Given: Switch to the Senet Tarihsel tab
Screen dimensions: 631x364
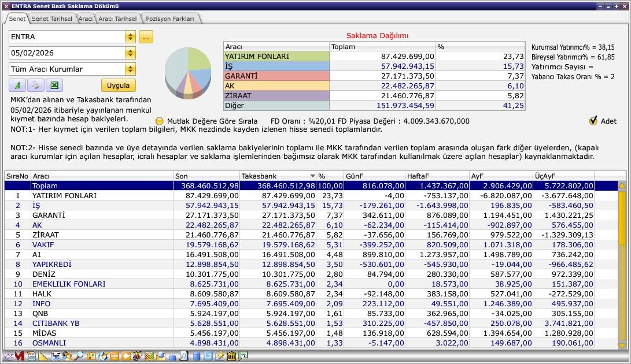Looking at the screenshot, I should click(52, 18).
